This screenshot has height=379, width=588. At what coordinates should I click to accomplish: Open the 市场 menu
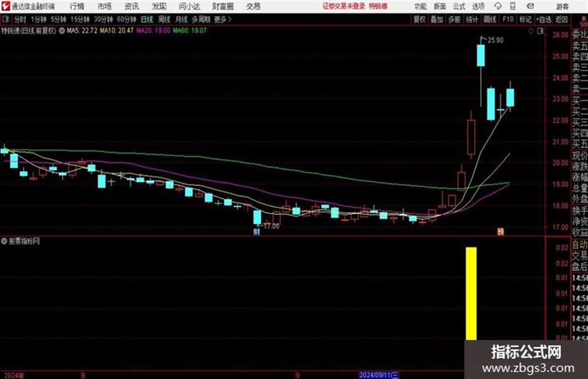coord(105,6)
